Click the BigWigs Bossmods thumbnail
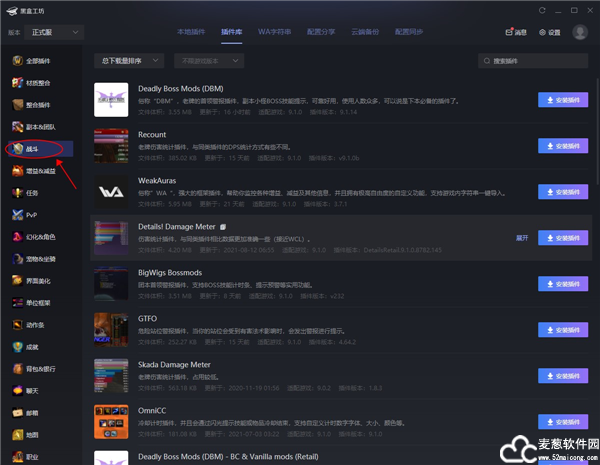The width and height of the screenshot is (600, 465). [x=111, y=284]
